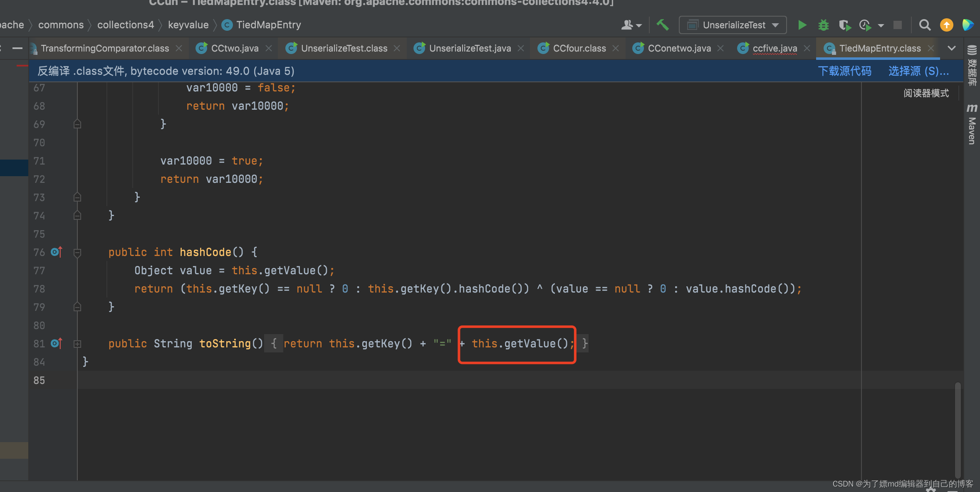Open the profiler run icon
This screenshot has height=492, width=980.
click(x=865, y=25)
